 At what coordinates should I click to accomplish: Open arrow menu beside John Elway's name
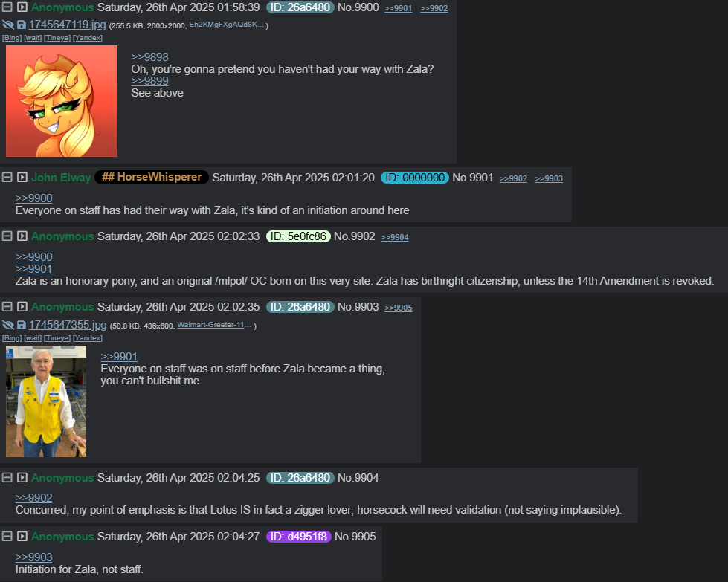[22, 178]
